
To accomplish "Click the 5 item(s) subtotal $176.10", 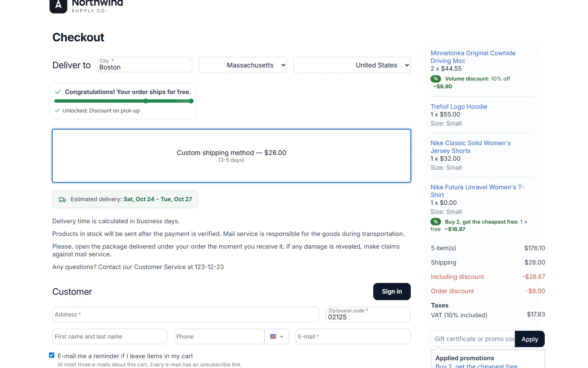I will point(535,248).
